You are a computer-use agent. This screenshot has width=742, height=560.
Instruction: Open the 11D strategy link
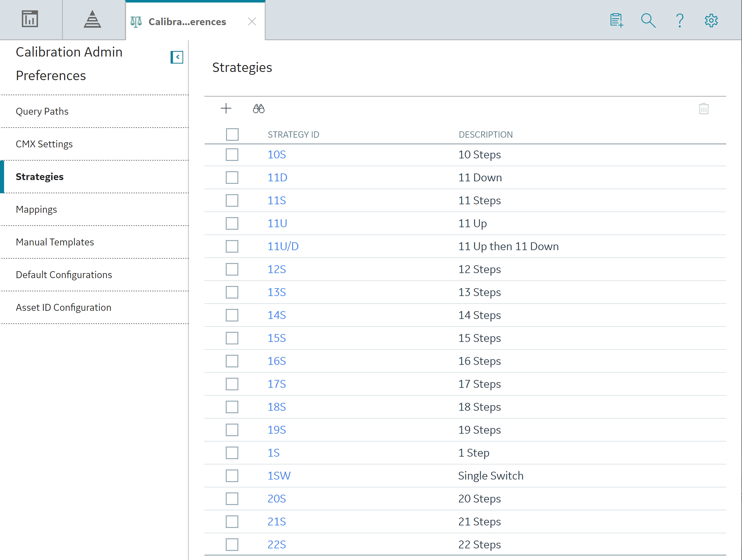(x=277, y=177)
